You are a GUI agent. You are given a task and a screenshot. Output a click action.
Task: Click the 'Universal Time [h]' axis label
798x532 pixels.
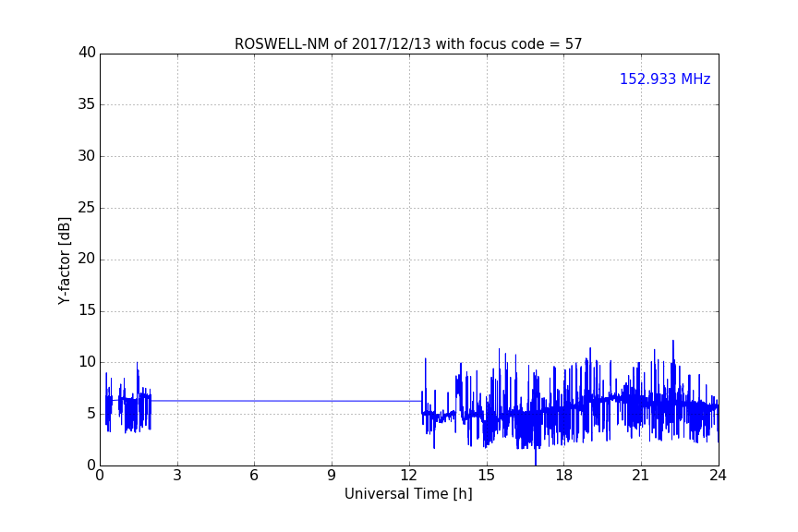(408, 494)
